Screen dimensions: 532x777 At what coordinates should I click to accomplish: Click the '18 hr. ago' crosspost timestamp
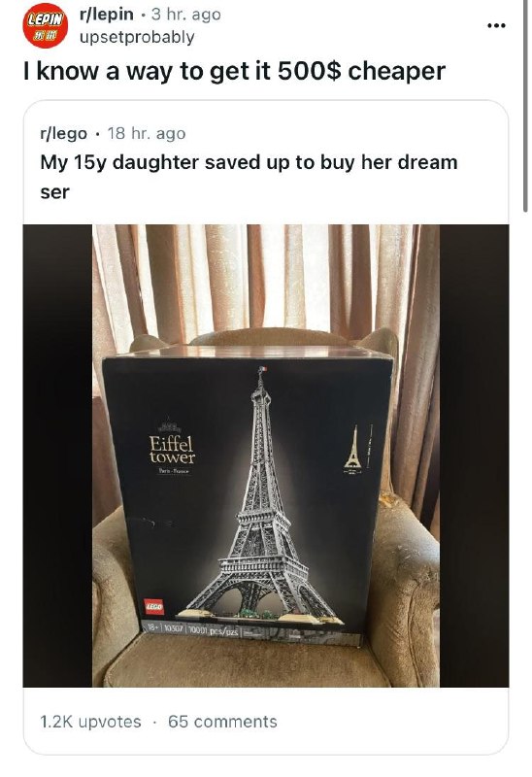[147, 133]
